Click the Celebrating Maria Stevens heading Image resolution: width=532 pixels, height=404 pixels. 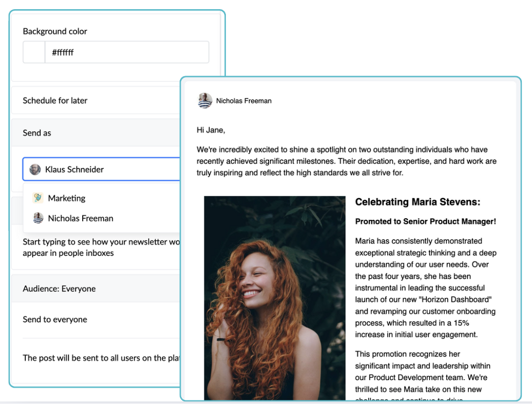418,202
